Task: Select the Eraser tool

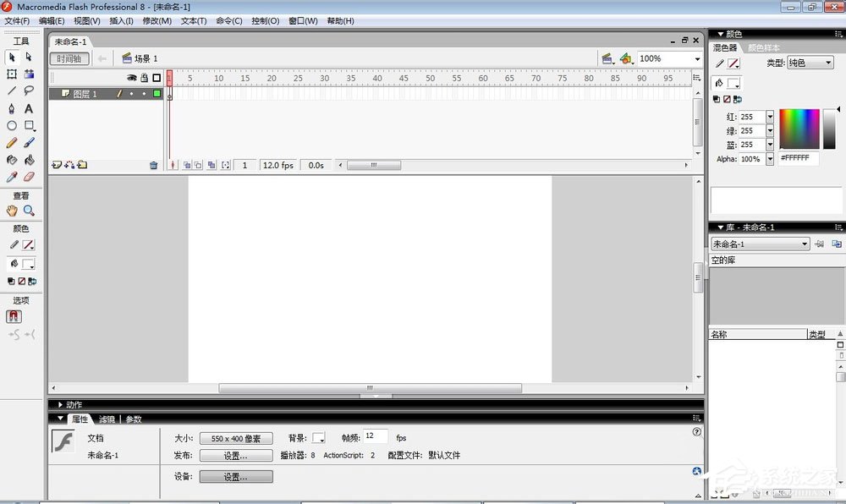Action: [30, 176]
